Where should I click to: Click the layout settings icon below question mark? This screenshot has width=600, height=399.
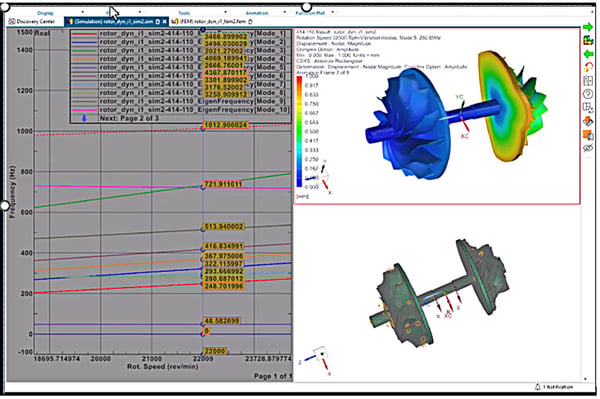pos(588,107)
